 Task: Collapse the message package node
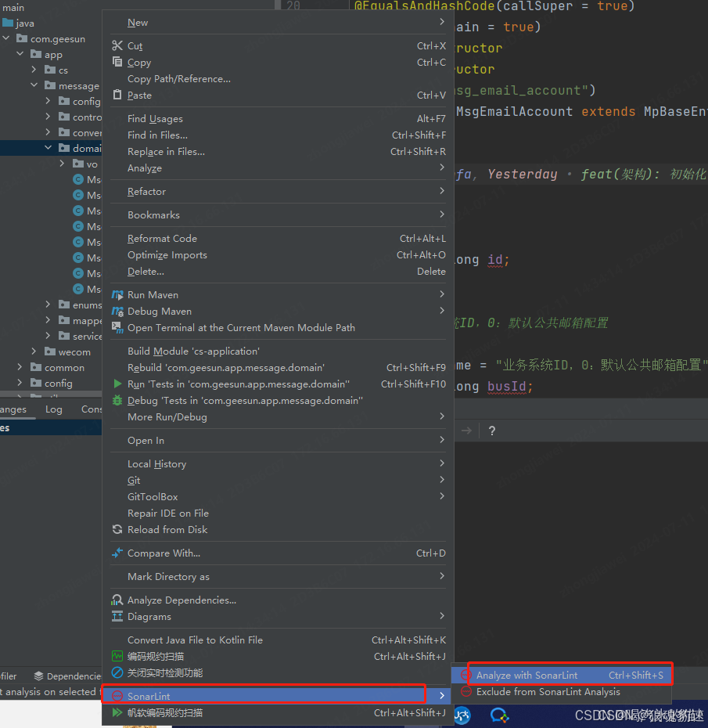34,85
